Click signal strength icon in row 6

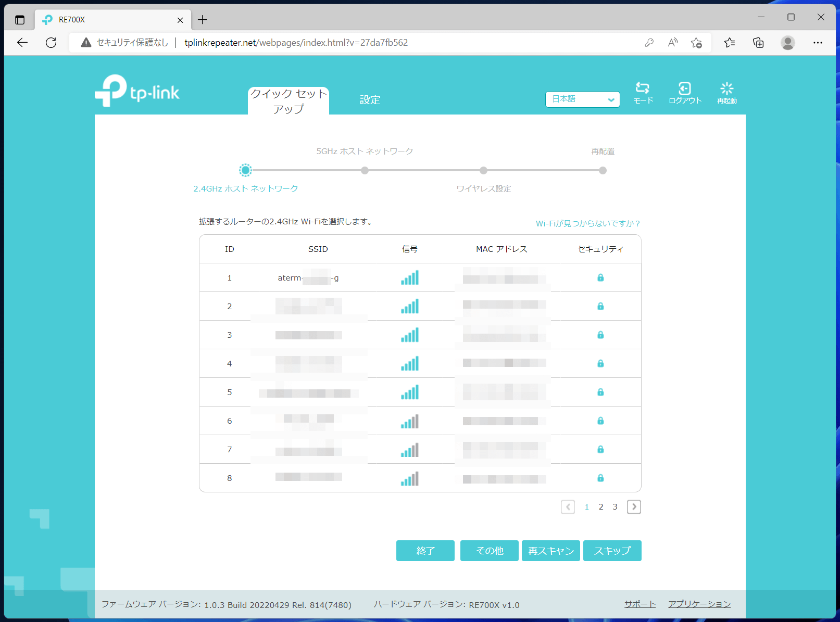point(410,421)
